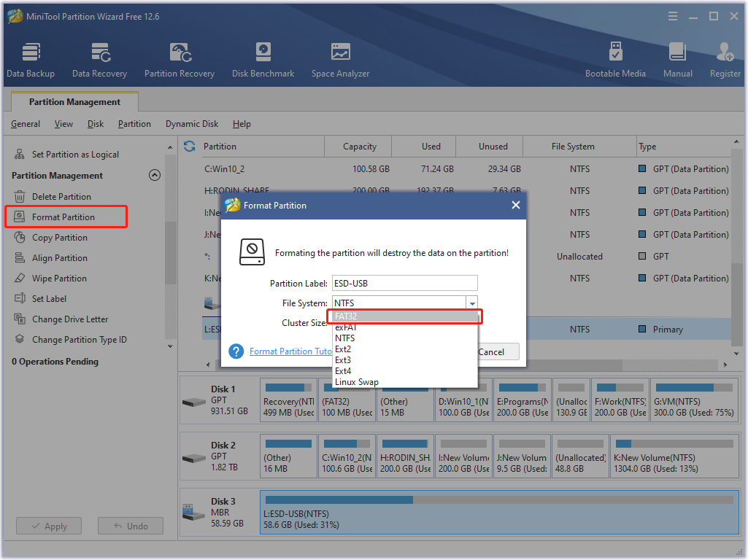Open the Format Partition Tutorial link
This screenshot has width=748, height=560.
pyautogui.click(x=290, y=351)
